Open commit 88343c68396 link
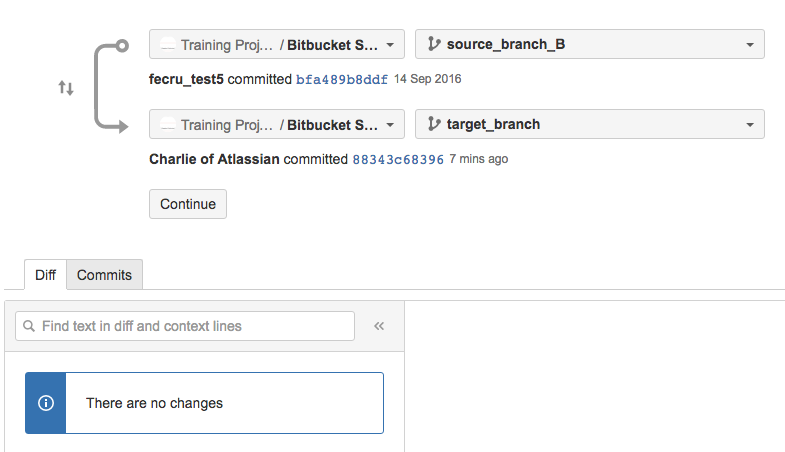 pos(398,159)
